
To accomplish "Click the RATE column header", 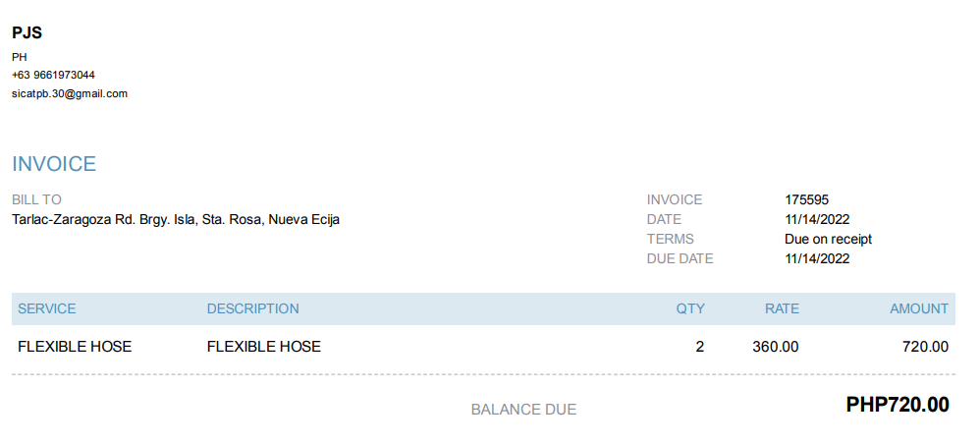I will (782, 308).
